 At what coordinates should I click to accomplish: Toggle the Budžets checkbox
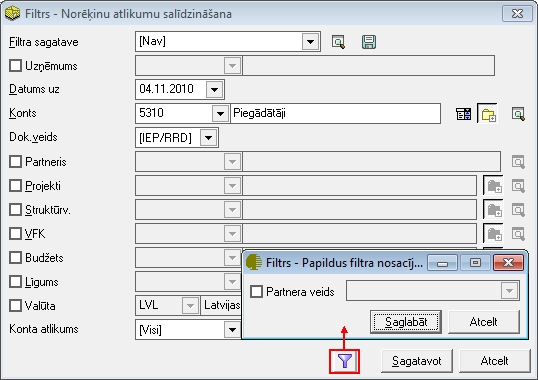(x=15, y=258)
